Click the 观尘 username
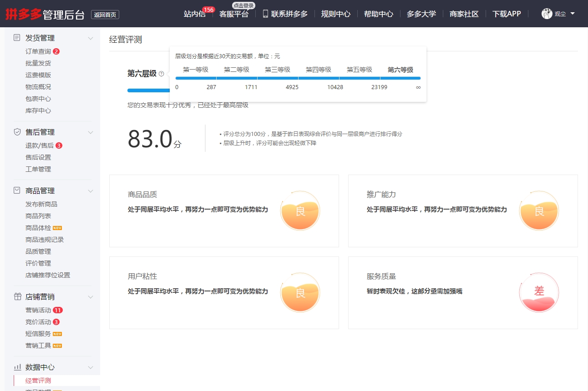588x391 pixels. click(x=560, y=14)
